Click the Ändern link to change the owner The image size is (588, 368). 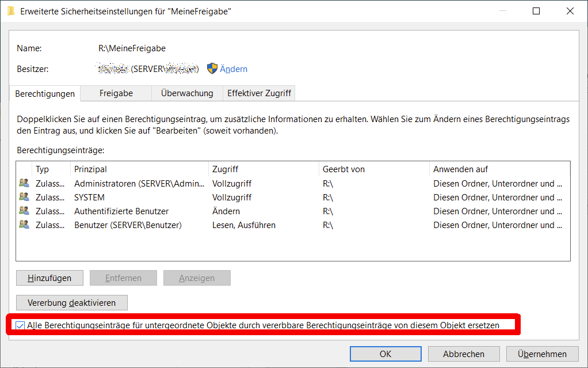point(233,69)
